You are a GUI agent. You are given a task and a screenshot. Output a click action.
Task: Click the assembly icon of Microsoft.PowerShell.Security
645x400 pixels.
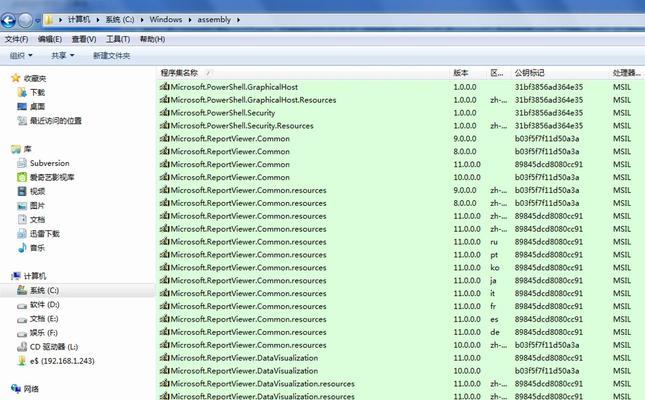(165, 112)
